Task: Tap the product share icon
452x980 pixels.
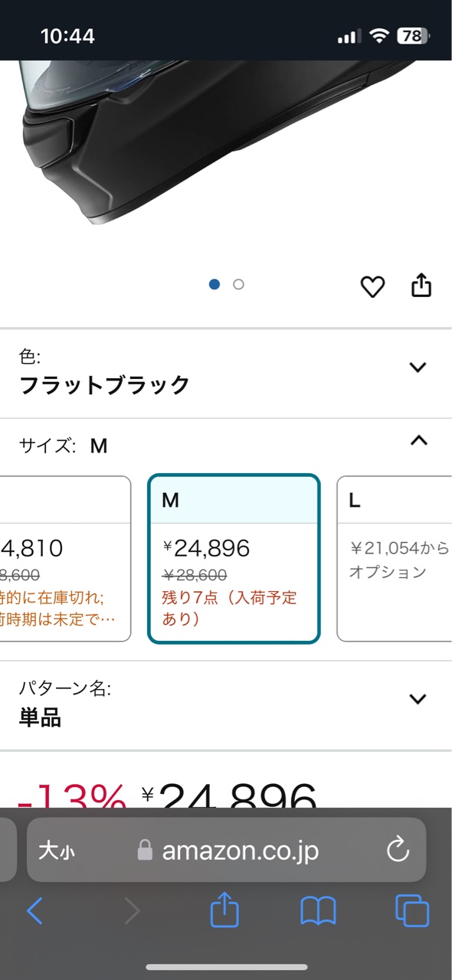Action: point(421,285)
